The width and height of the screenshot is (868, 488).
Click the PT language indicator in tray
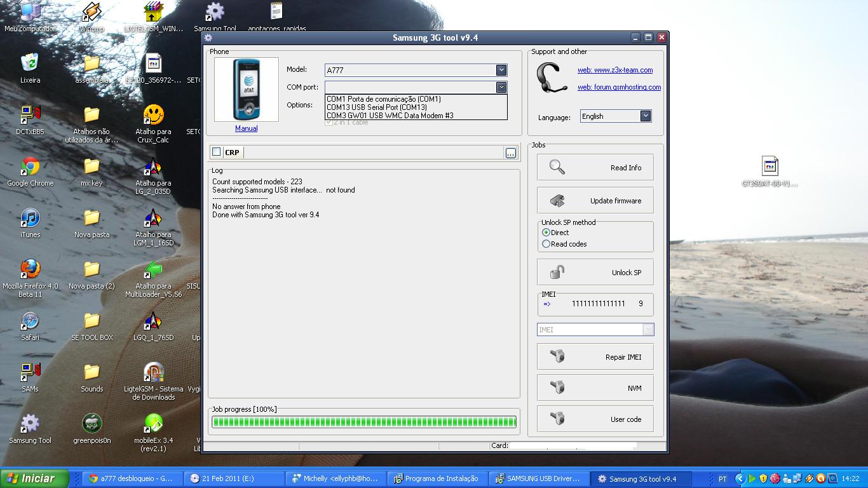[x=722, y=478]
